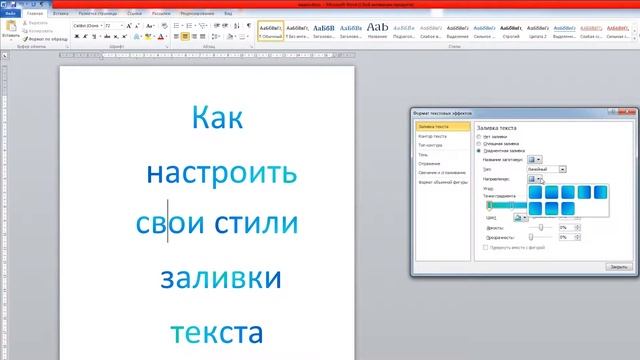The height and width of the screenshot is (360, 640).
Task: Open the Direction (Направление) dropdown
Action: [535, 179]
